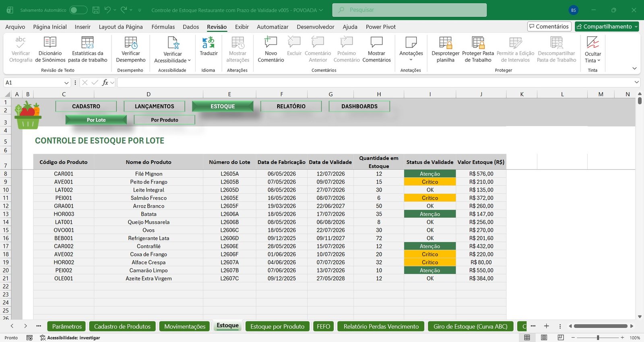Expand the Name Box dropdown arrow
Image resolution: width=644 pixels, height=342 pixels.
pos(67,82)
